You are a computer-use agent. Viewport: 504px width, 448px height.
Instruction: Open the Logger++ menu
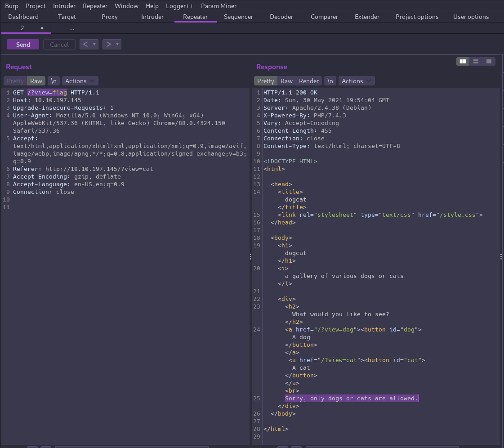click(180, 6)
